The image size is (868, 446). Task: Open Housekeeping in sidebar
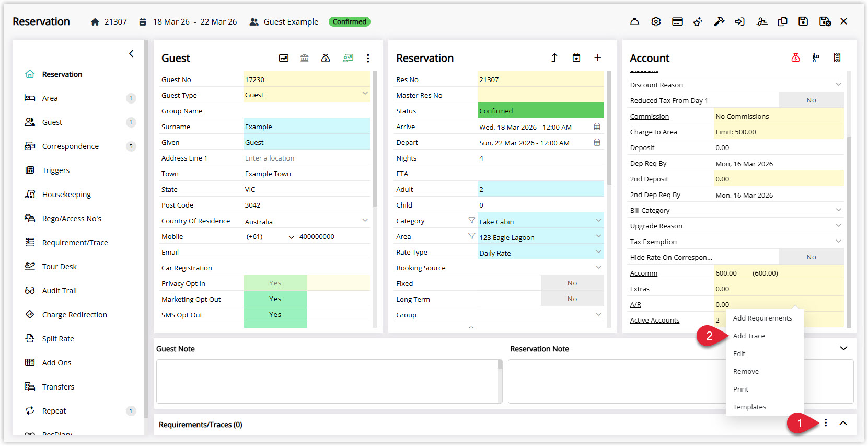tap(66, 195)
